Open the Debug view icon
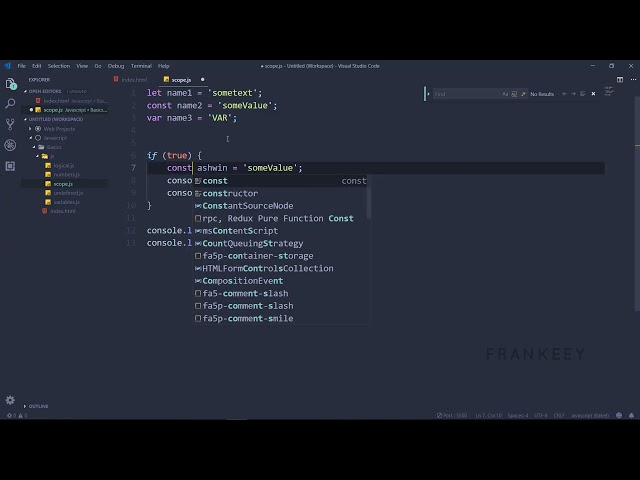 (10, 145)
